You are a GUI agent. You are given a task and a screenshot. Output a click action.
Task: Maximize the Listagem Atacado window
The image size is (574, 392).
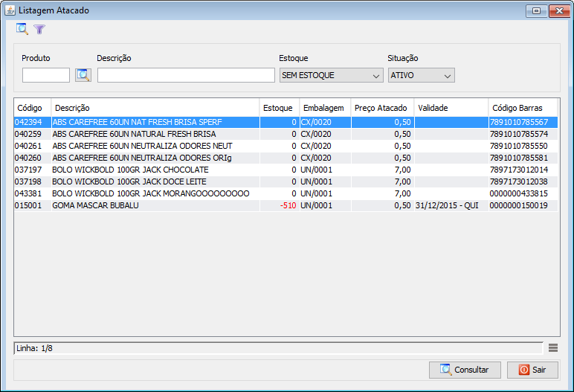[x=535, y=10]
